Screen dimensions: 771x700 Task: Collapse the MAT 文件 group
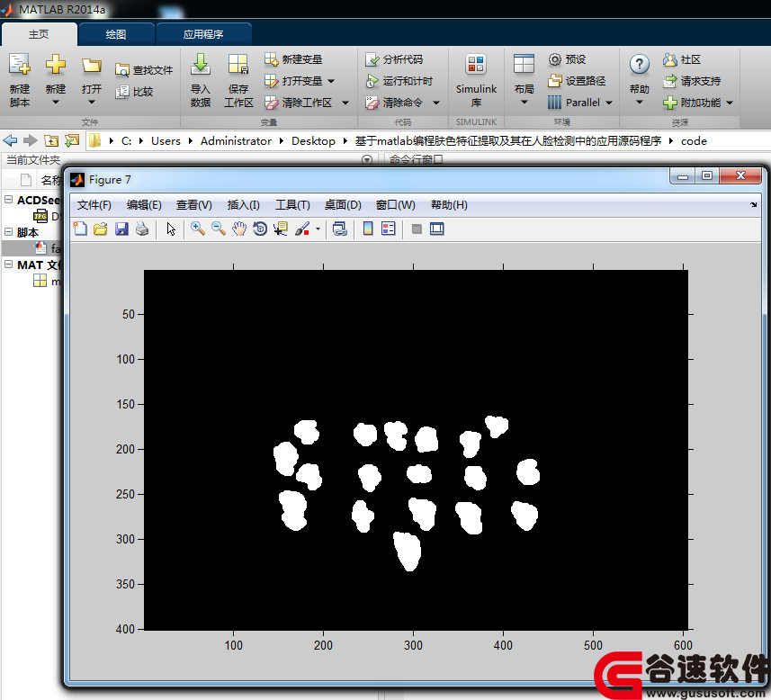point(8,265)
